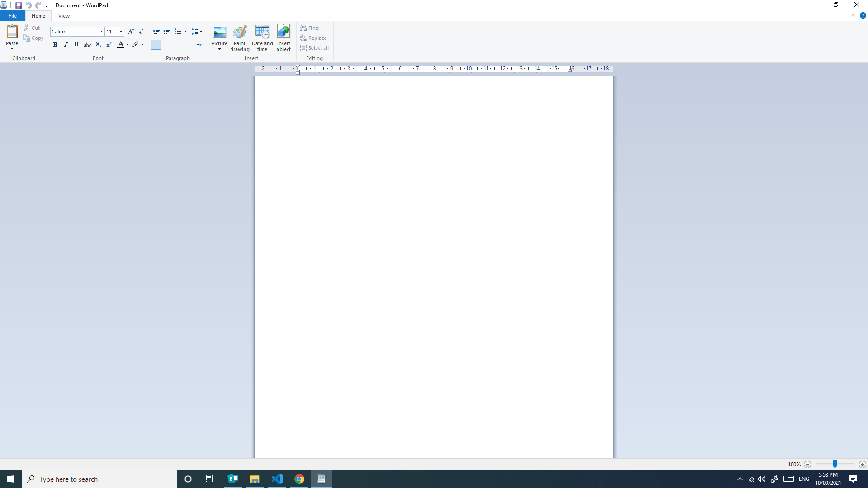Insert a Paint drawing
Image resolution: width=868 pixels, height=488 pixels.
click(240, 38)
